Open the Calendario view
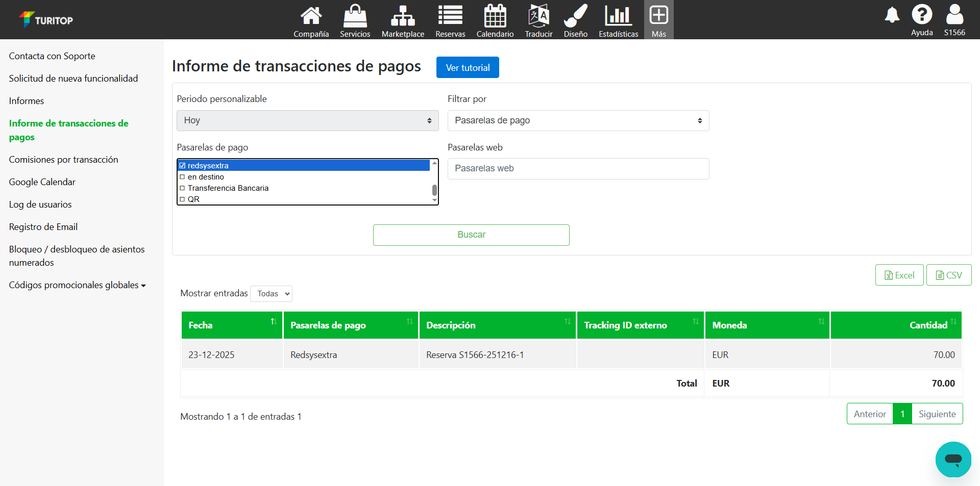This screenshot has width=980, height=486. click(494, 19)
